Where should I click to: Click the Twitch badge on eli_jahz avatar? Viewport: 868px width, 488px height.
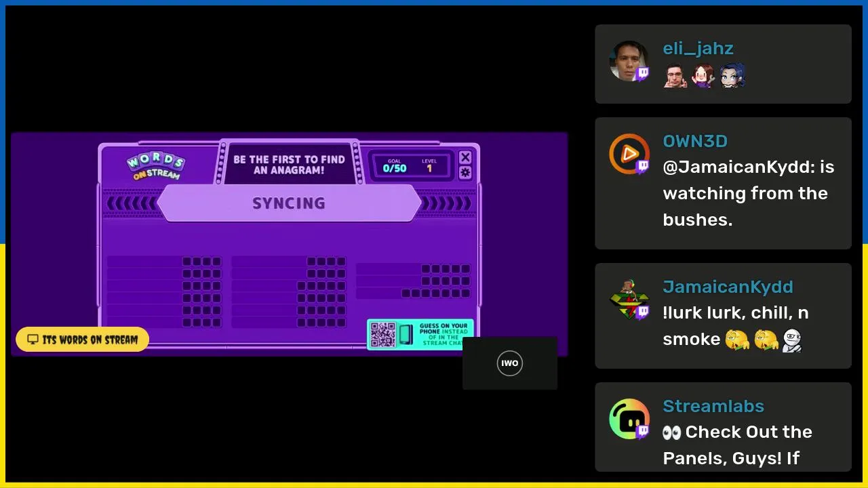(642, 74)
